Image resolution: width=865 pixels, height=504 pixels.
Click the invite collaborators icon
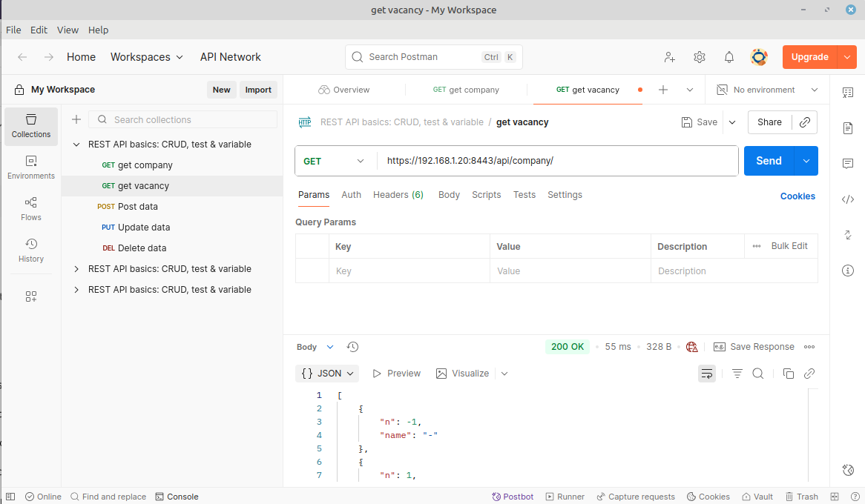pyautogui.click(x=669, y=57)
